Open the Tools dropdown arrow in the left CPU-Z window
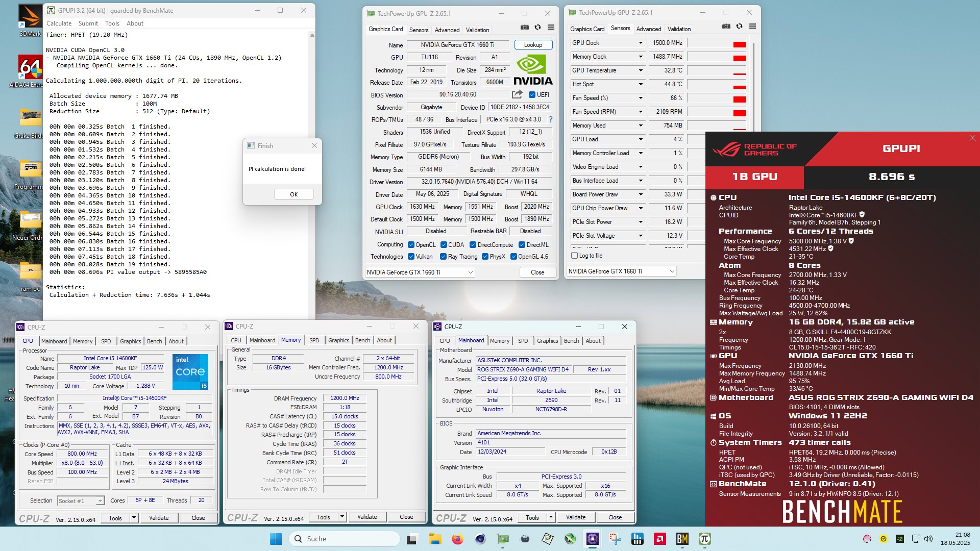Screen dimensions: 980x551 [134, 518]
